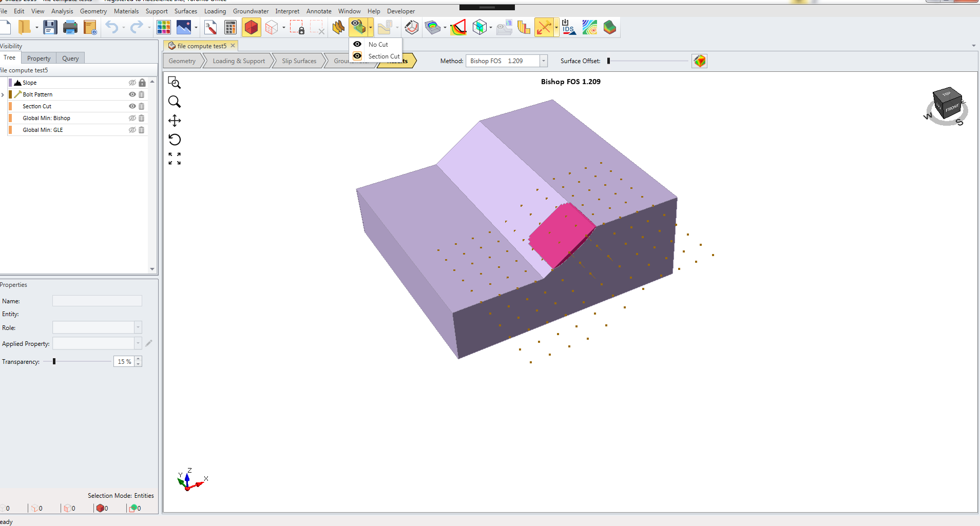The image size is (980, 526).
Task: Click the calculator compute icon
Action: (230, 27)
